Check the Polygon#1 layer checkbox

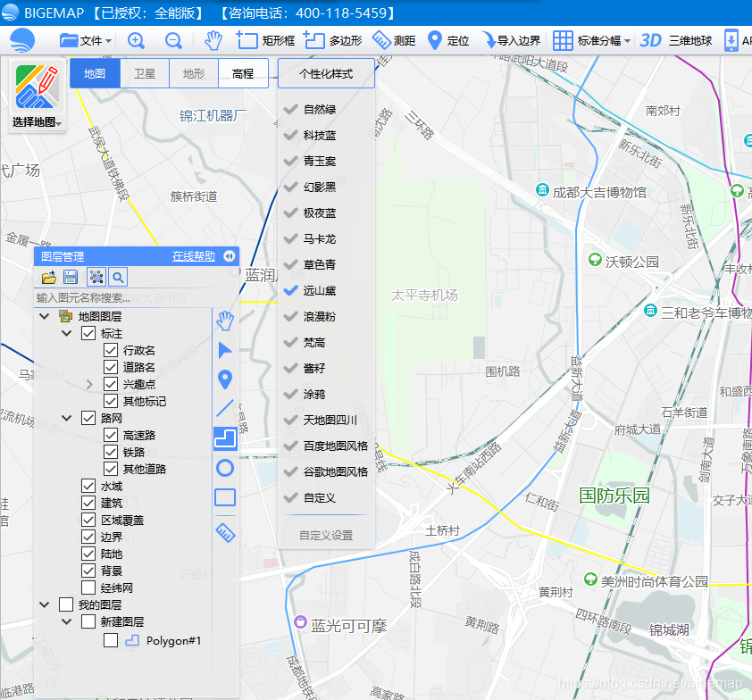click(x=111, y=640)
